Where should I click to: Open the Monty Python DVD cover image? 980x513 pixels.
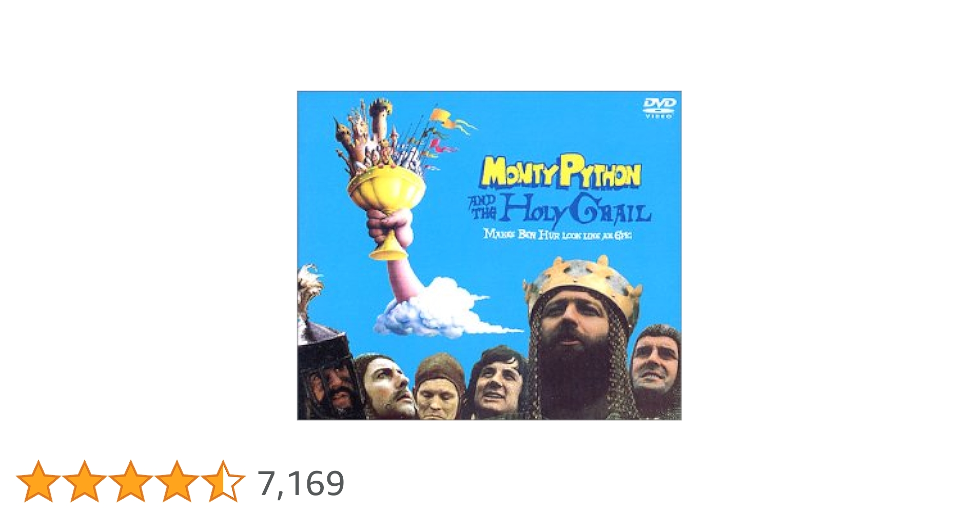[489, 255]
